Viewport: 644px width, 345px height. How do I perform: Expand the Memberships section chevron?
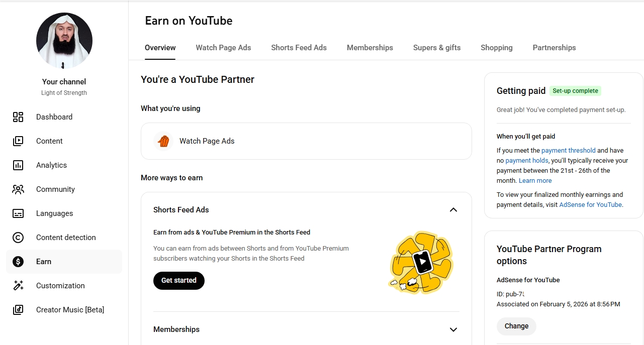(453, 329)
